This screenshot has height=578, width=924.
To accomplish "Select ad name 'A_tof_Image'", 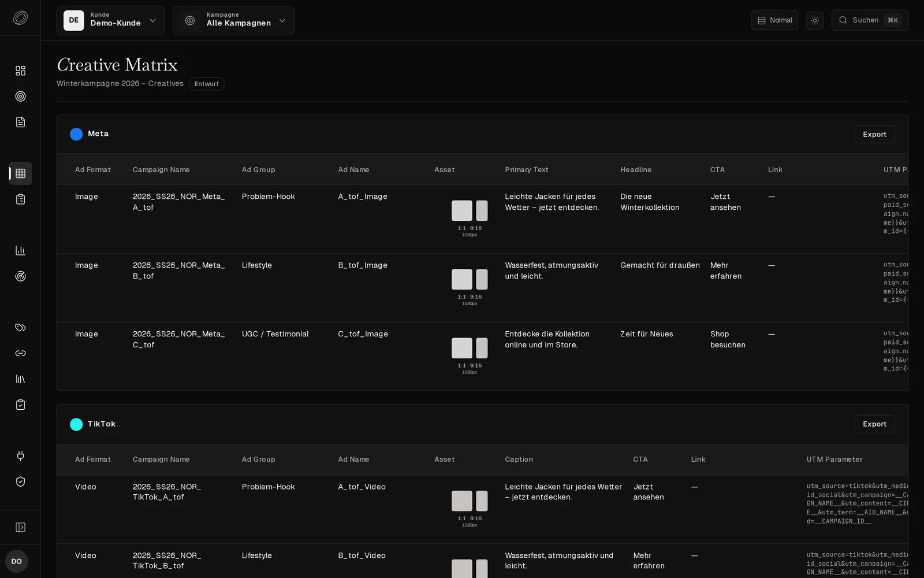I will [363, 197].
